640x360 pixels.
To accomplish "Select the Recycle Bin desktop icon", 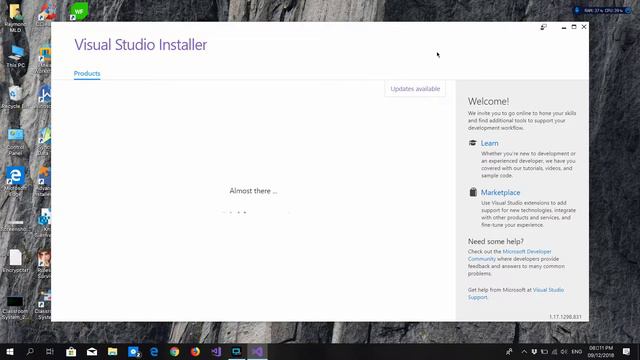I will tap(16, 97).
